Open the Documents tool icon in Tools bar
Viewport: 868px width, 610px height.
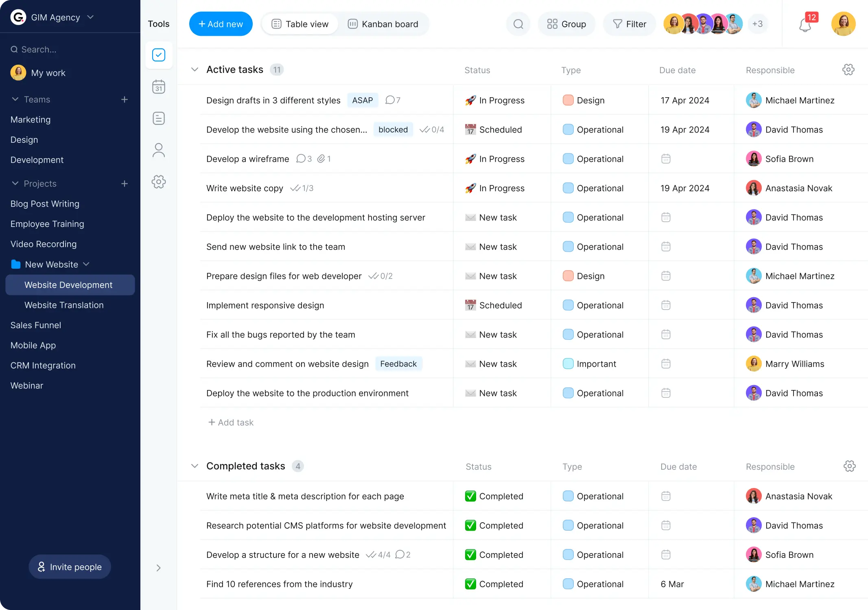click(x=159, y=118)
